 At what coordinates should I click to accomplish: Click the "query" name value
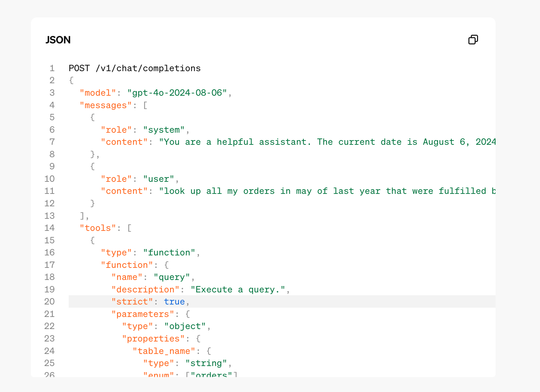(172, 277)
